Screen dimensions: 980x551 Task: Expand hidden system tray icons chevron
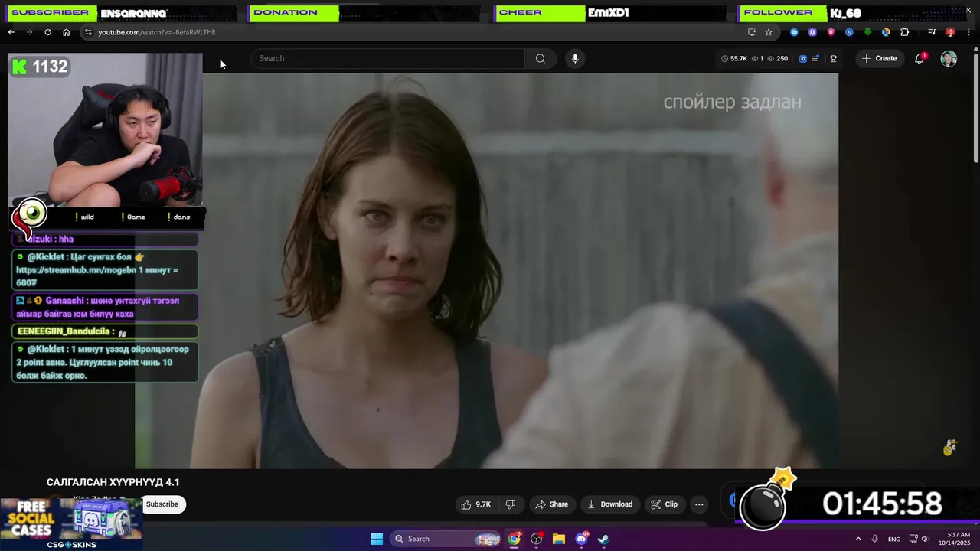click(x=858, y=539)
